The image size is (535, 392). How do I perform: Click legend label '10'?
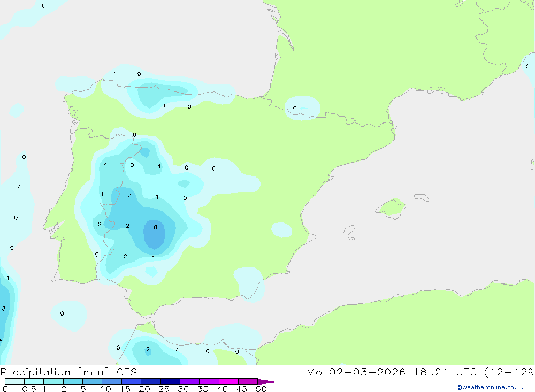point(106,389)
